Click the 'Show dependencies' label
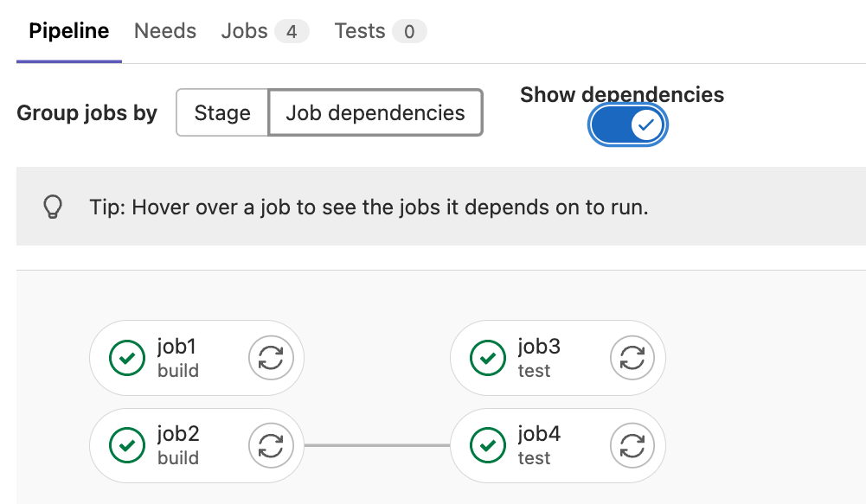 click(622, 94)
